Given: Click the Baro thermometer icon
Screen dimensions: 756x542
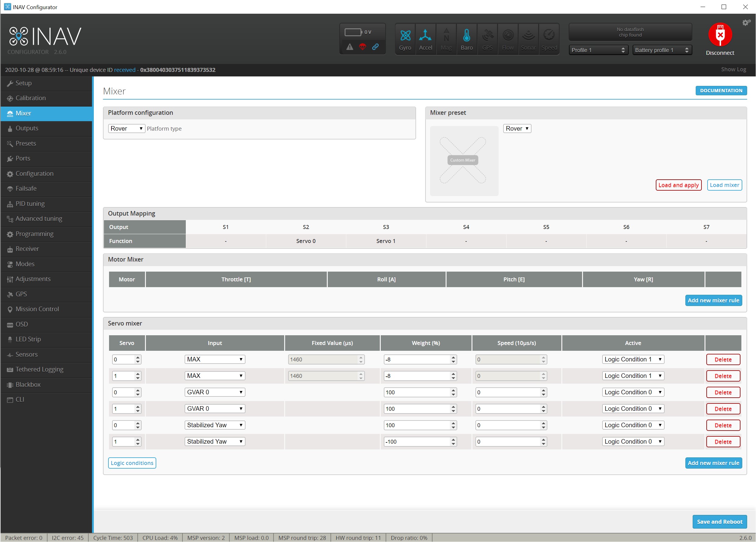Looking at the screenshot, I should coord(466,36).
